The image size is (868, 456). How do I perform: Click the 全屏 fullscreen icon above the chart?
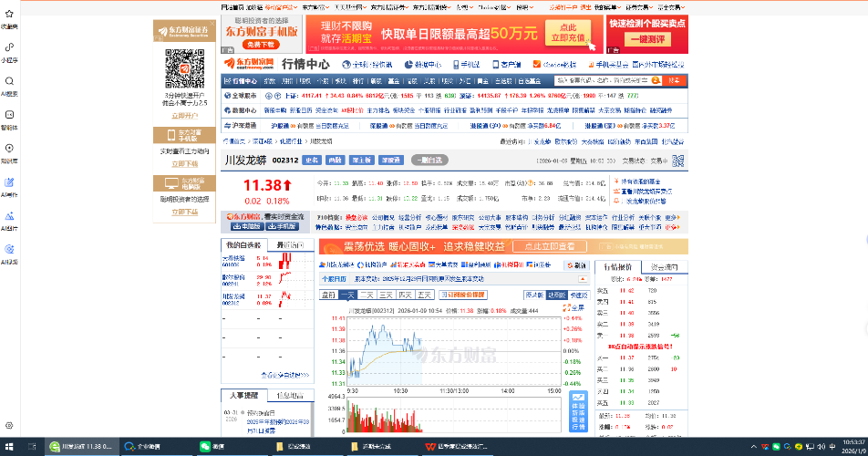coord(566,307)
